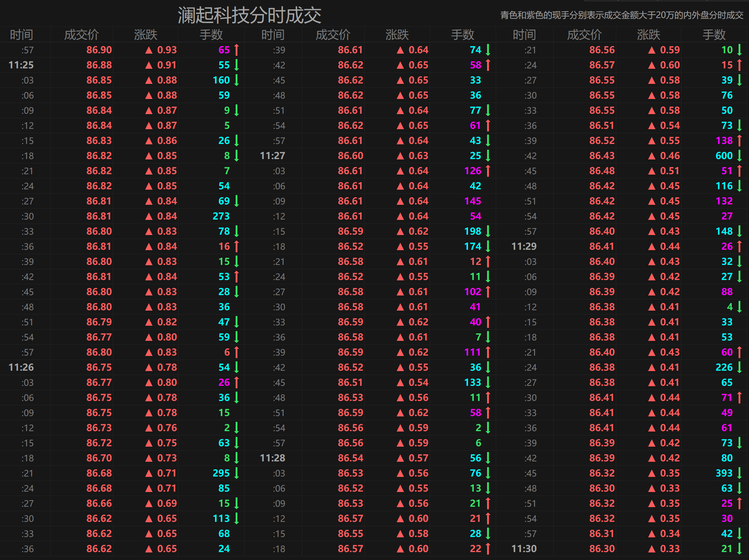Click the trade price 86.43

[602, 156]
